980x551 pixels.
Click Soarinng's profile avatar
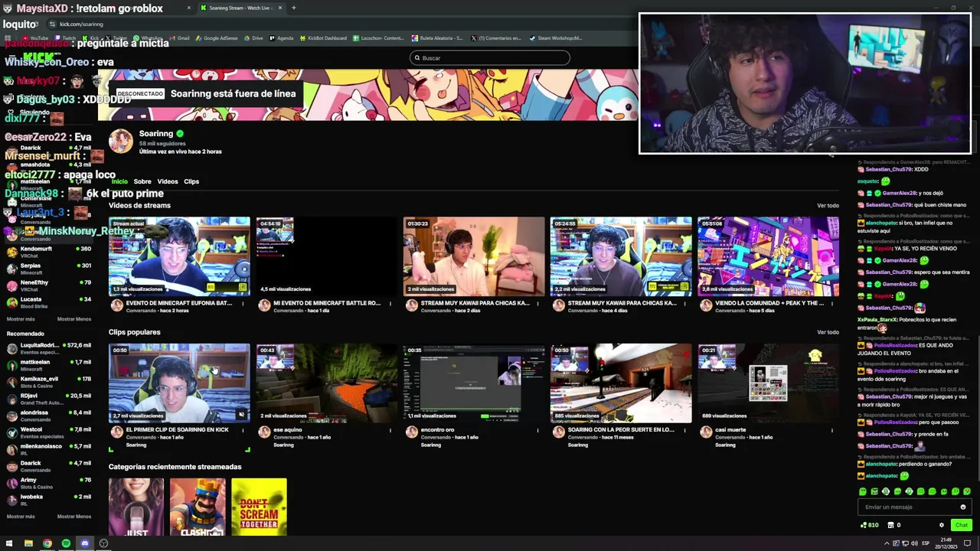coord(120,141)
